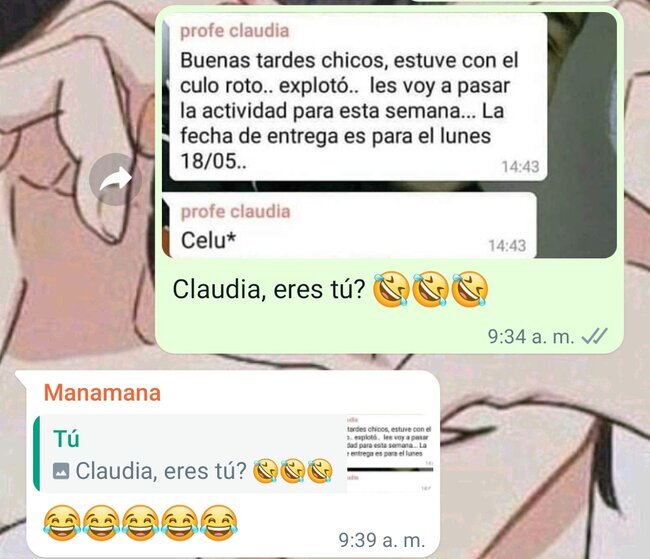Tap the quoted reply thumbnail in Manamana's message
This screenshot has width=650, height=559.
pyautogui.click(x=390, y=454)
